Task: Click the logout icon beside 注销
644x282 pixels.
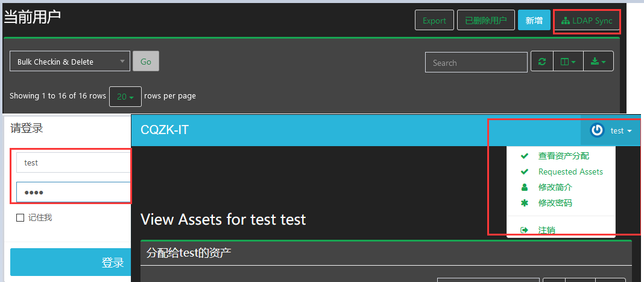Action: pos(524,230)
